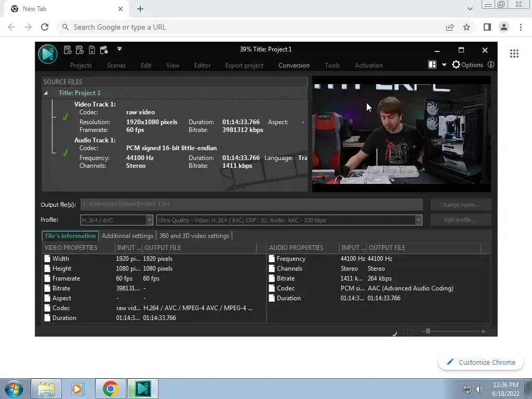Screen dimensions: 532x399
Task: Open Chrome three-dot menu
Action: coord(521,27)
